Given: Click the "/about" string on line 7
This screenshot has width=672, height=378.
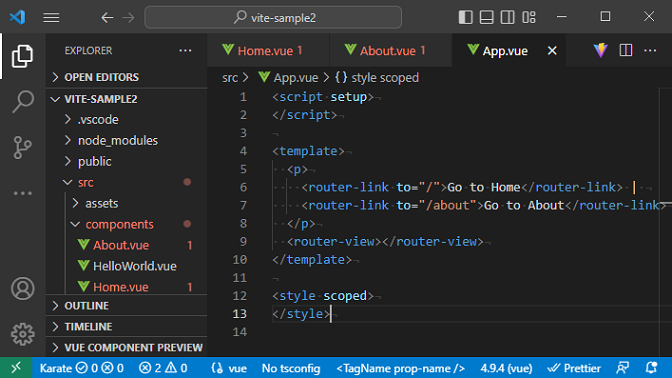Looking at the screenshot, I should coord(447,205).
